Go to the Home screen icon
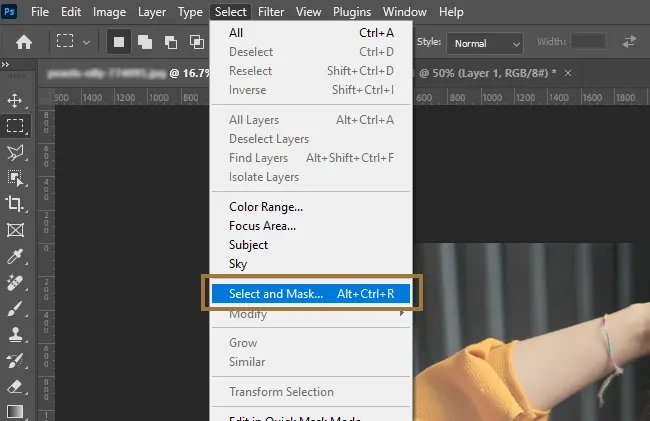The image size is (650, 421). click(x=24, y=42)
